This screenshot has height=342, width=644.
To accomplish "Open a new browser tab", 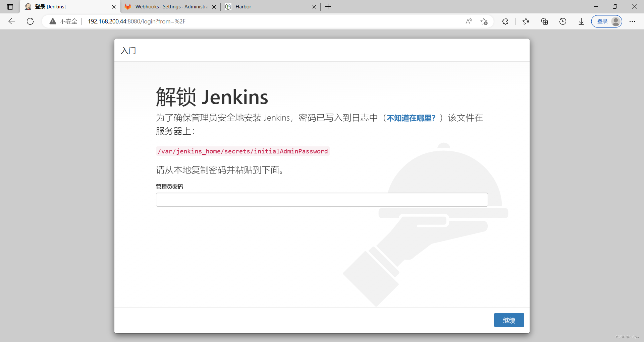I will click(328, 7).
